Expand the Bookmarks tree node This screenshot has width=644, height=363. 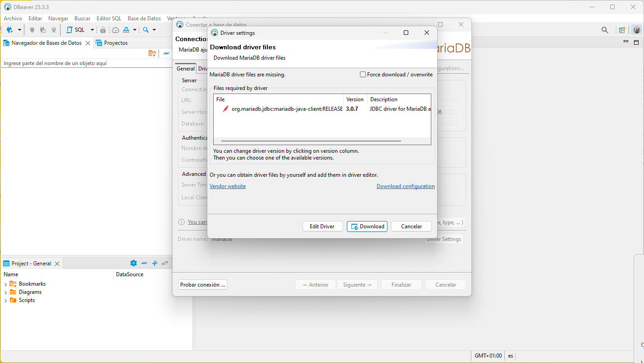coord(5,284)
